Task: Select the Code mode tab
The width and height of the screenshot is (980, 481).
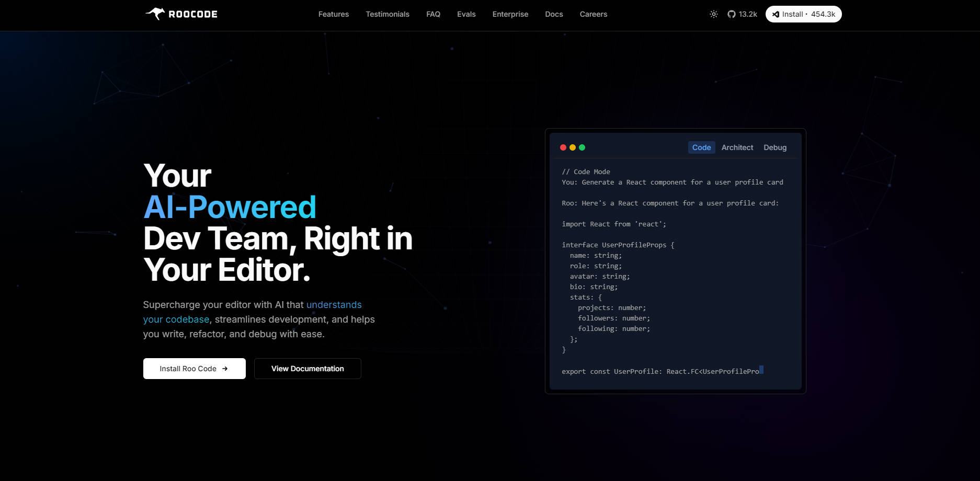Action: [701, 147]
